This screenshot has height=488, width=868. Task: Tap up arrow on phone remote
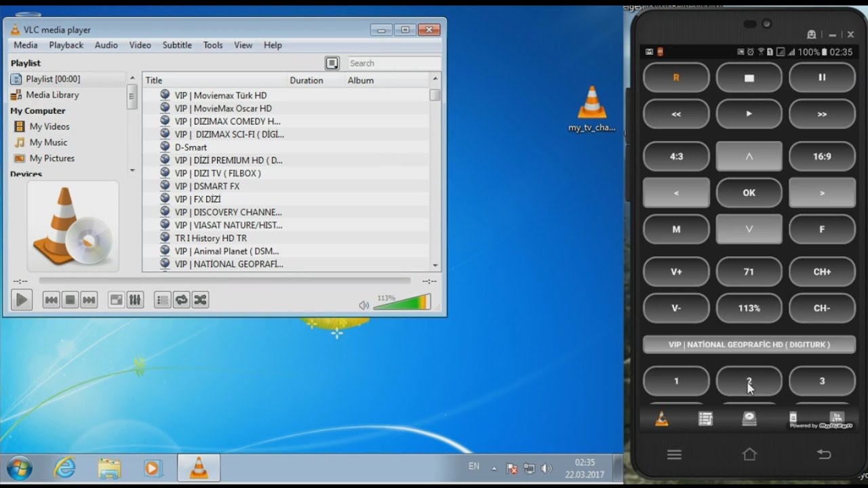point(749,156)
